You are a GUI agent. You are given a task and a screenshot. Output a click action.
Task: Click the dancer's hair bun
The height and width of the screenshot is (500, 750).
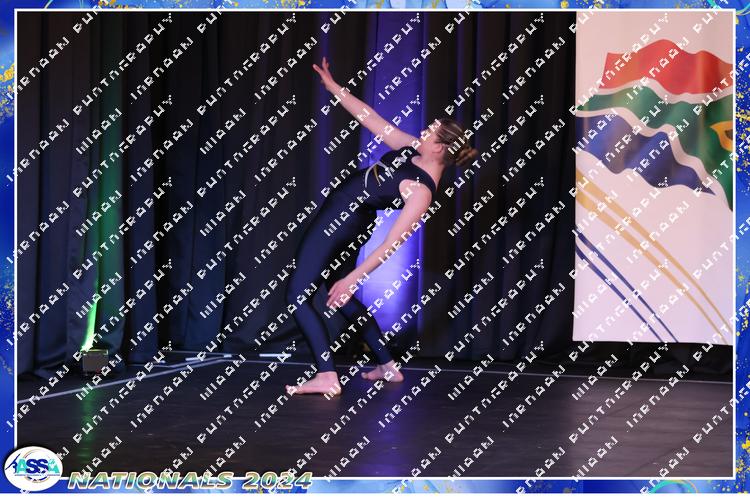pos(466,155)
